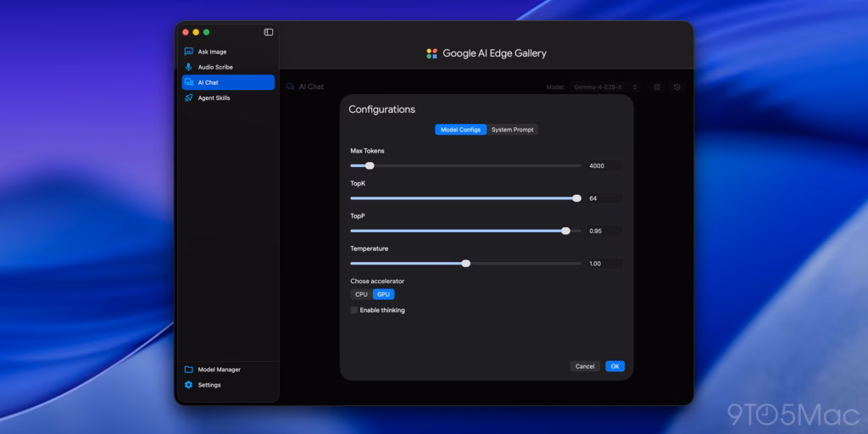
Task: Cancel the Configurations dialog
Action: (x=585, y=366)
